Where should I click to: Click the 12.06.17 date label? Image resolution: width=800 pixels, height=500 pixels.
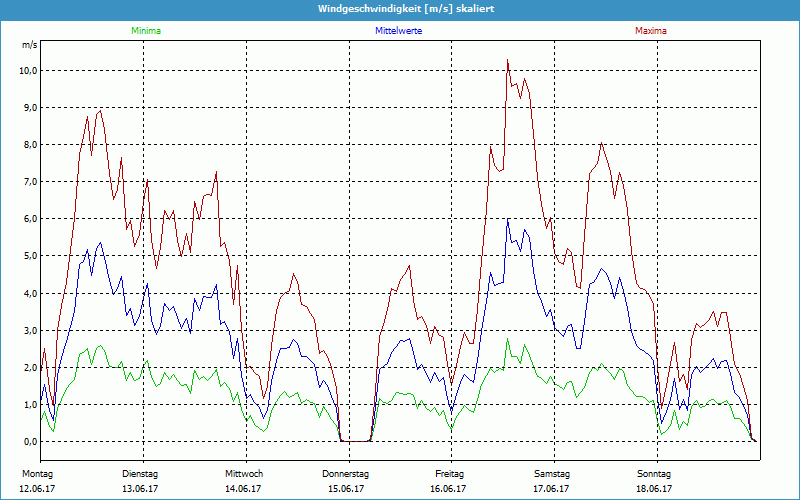coord(38,489)
